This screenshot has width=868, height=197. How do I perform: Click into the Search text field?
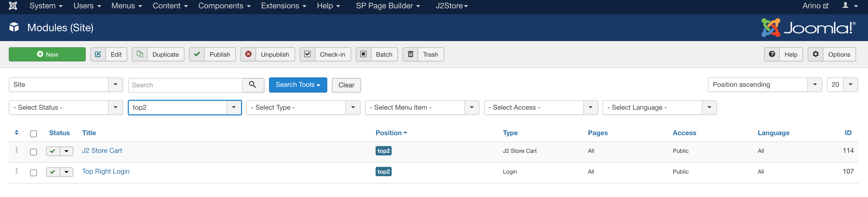pos(185,85)
